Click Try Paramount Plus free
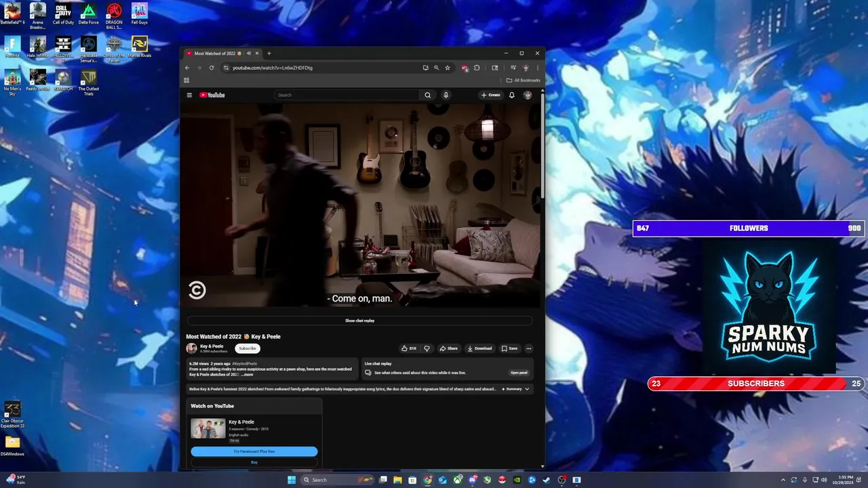Screen dimensions: 868x488 click(254, 451)
